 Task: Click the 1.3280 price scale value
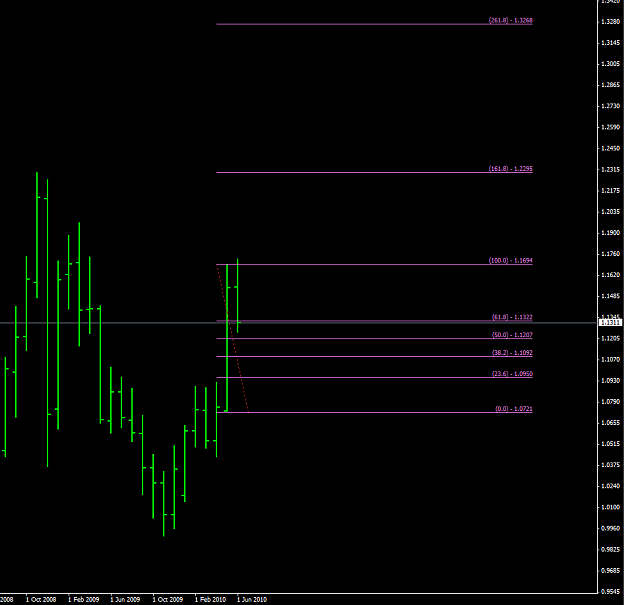pyautogui.click(x=611, y=22)
